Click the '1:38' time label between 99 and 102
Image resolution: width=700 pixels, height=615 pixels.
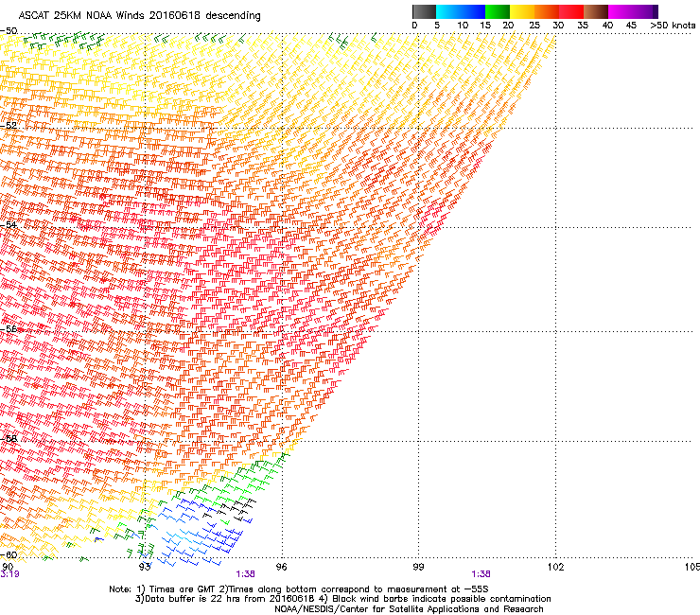[x=481, y=574]
